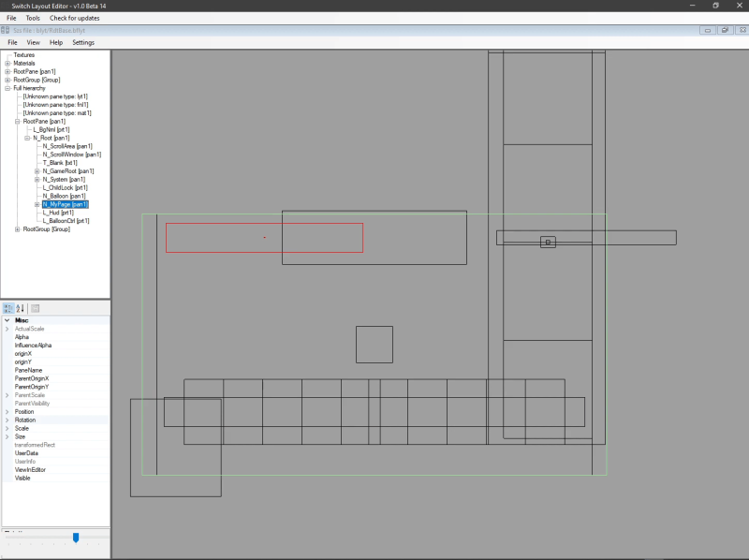This screenshot has height=560, width=749.
Task: Click the red-outlined selected pane in canvas
Action: (264, 238)
